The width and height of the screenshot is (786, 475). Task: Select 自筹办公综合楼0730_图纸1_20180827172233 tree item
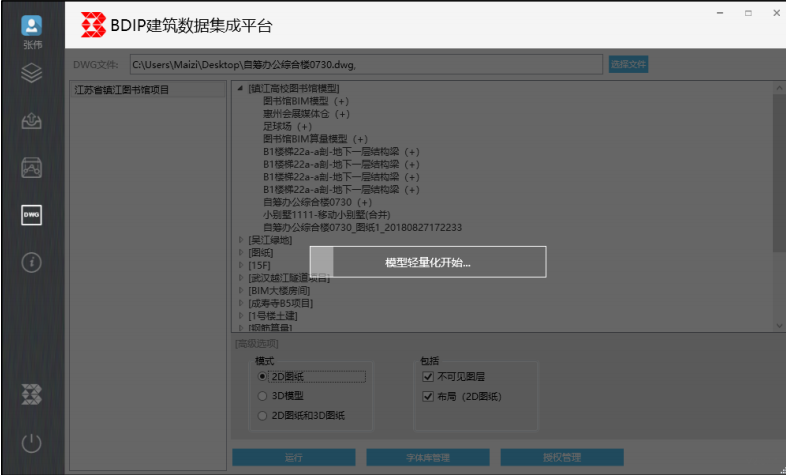[x=362, y=227]
